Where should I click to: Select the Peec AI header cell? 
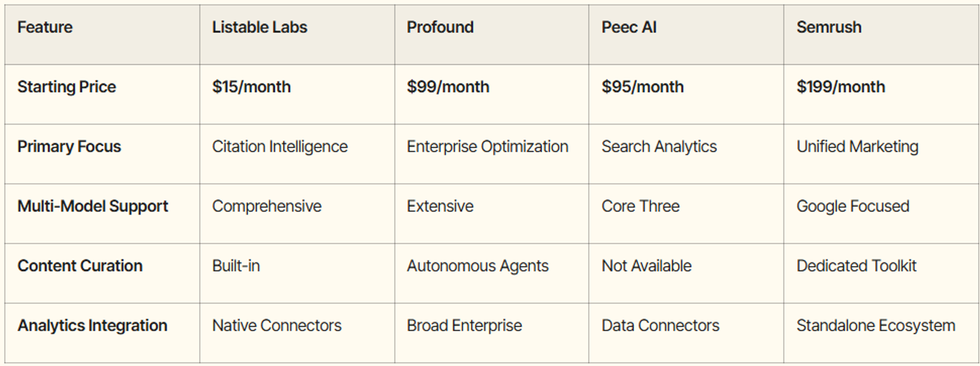(629, 28)
